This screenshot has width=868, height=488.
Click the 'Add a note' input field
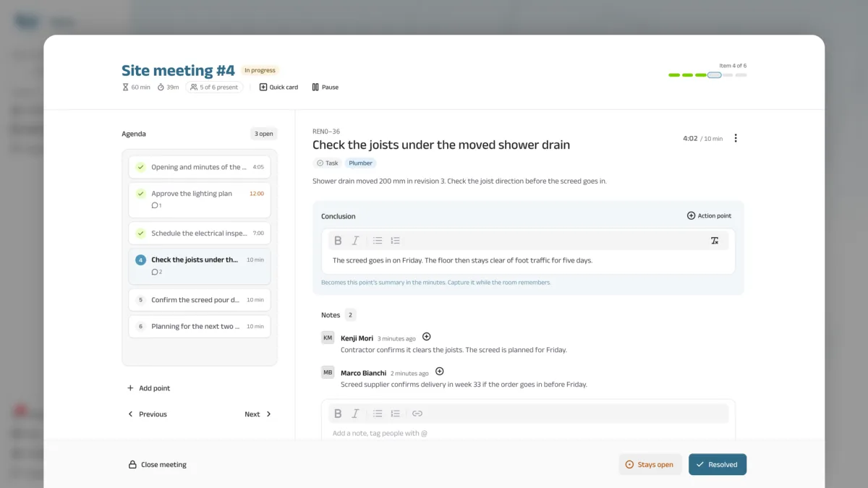click(x=528, y=433)
